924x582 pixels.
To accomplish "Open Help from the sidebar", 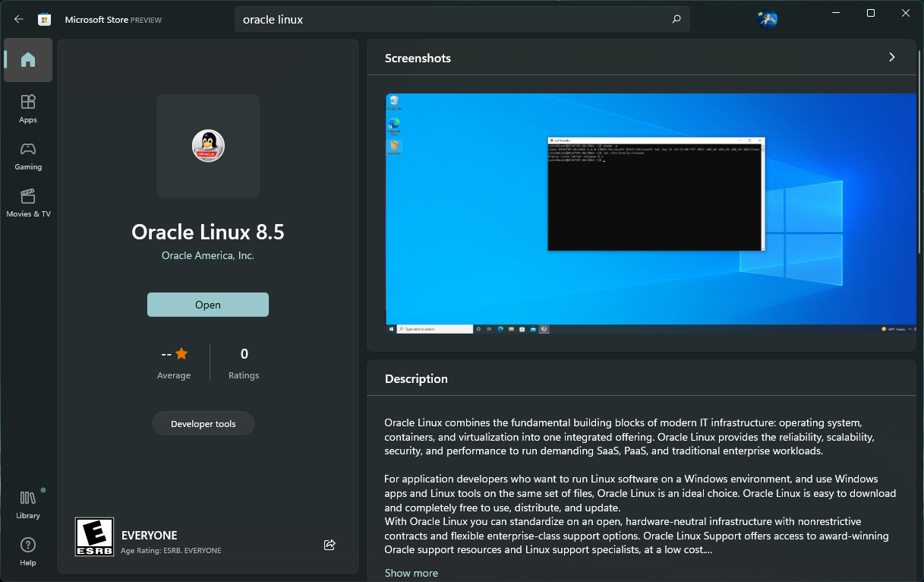I will tap(28, 552).
